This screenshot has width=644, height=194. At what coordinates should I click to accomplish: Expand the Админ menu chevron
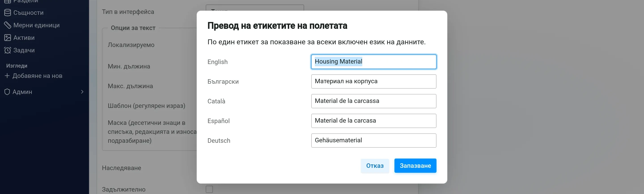(x=82, y=92)
